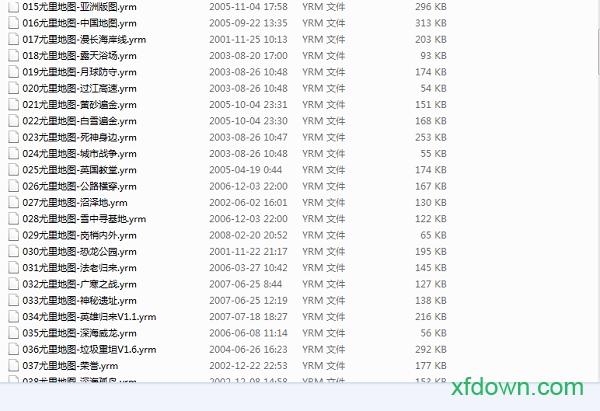Click the 2008-02-20 20:52 date entry
Viewport: 600px width, 411px height.
pos(248,235)
